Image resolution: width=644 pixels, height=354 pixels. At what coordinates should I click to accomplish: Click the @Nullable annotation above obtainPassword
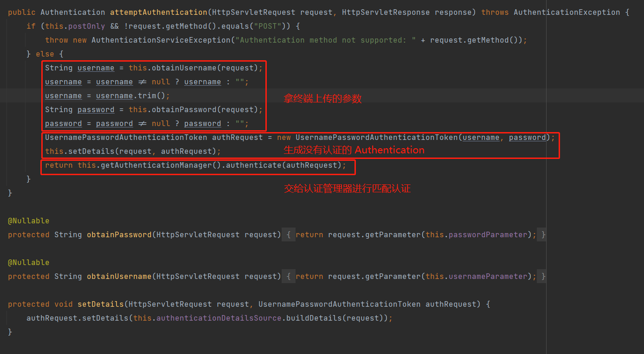click(28, 221)
